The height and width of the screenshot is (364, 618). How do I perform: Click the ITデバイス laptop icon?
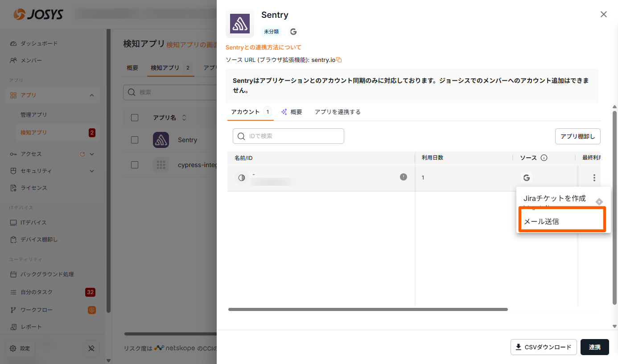pyautogui.click(x=13, y=223)
